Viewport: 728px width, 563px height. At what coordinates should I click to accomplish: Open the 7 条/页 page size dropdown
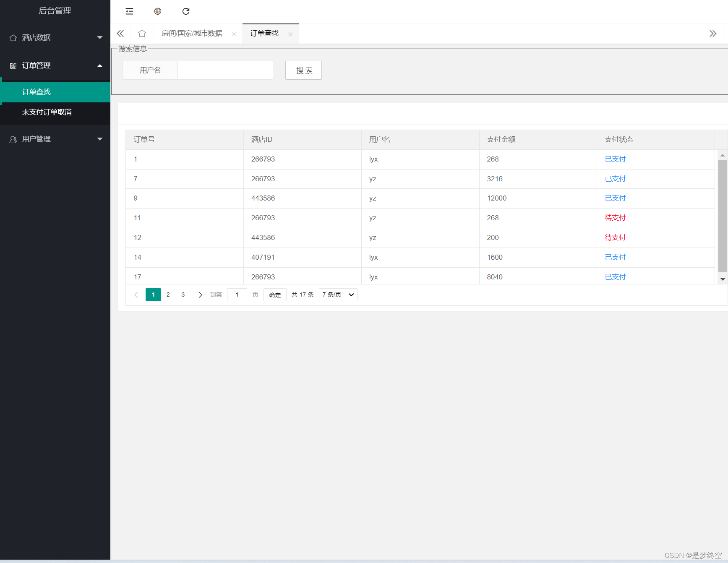338,295
